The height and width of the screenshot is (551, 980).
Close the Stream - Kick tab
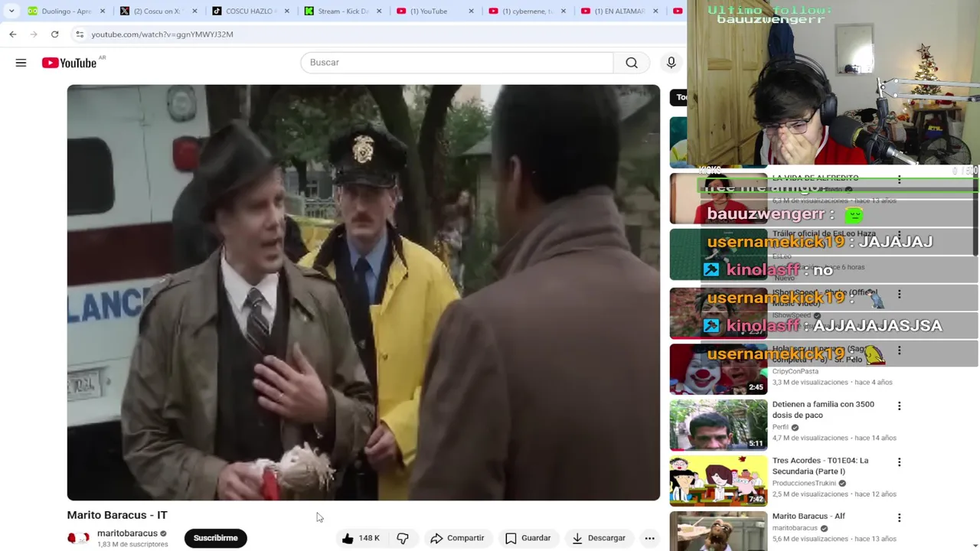coord(379,11)
